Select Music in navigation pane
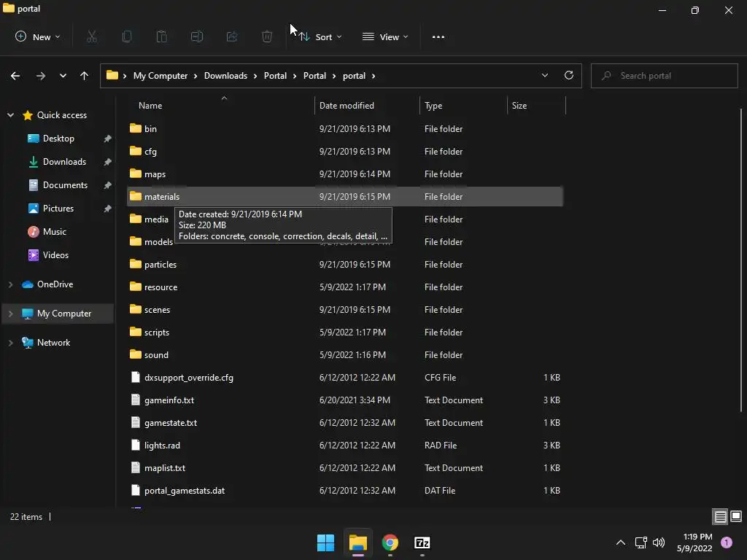The height and width of the screenshot is (560, 747). 54,232
